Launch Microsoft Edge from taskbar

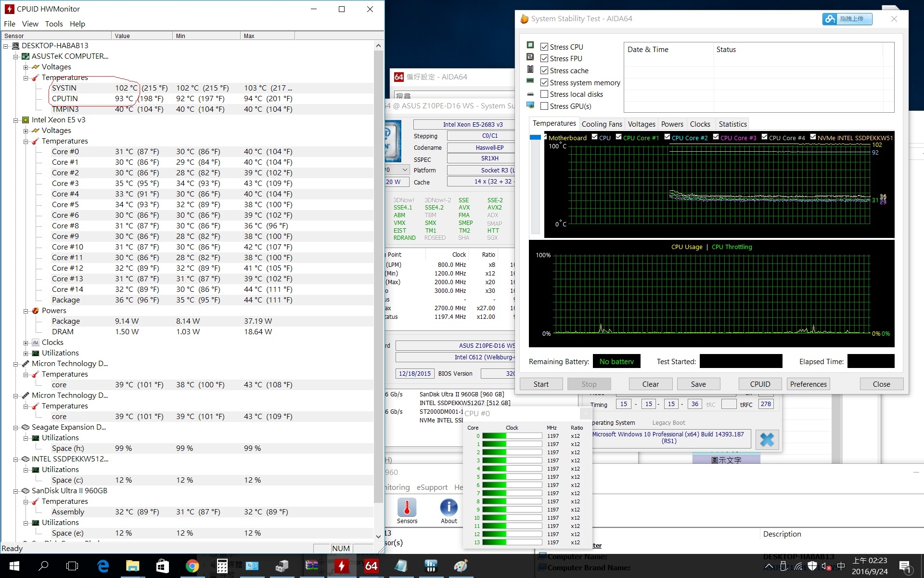point(103,566)
